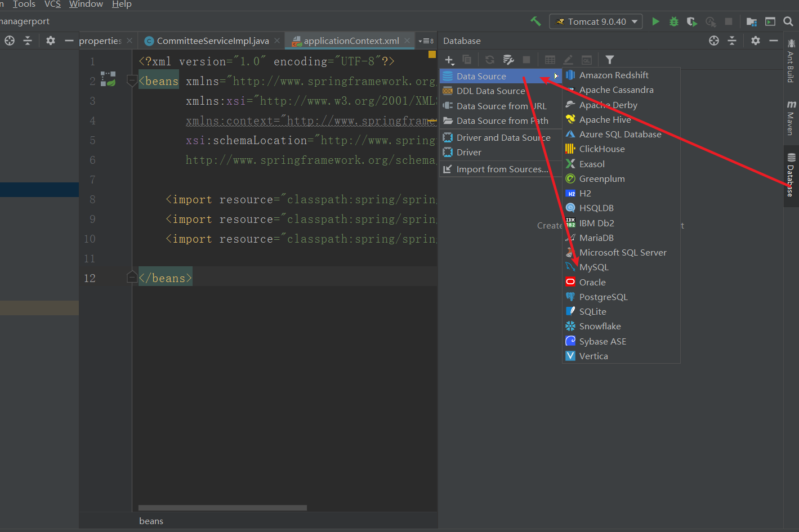This screenshot has width=799, height=532.
Task: Open Project Structure folder icon
Action: pos(752,21)
